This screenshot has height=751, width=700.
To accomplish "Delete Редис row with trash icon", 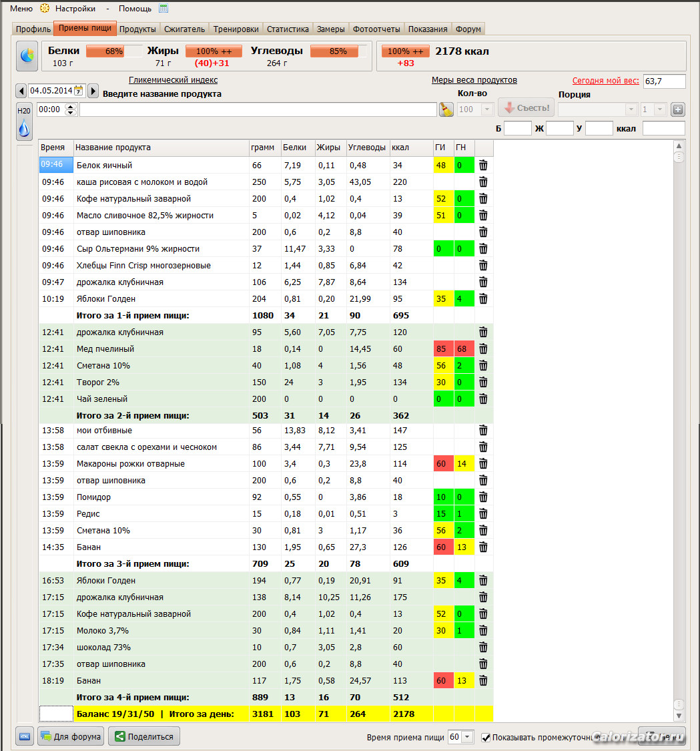I will click(483, 514).
